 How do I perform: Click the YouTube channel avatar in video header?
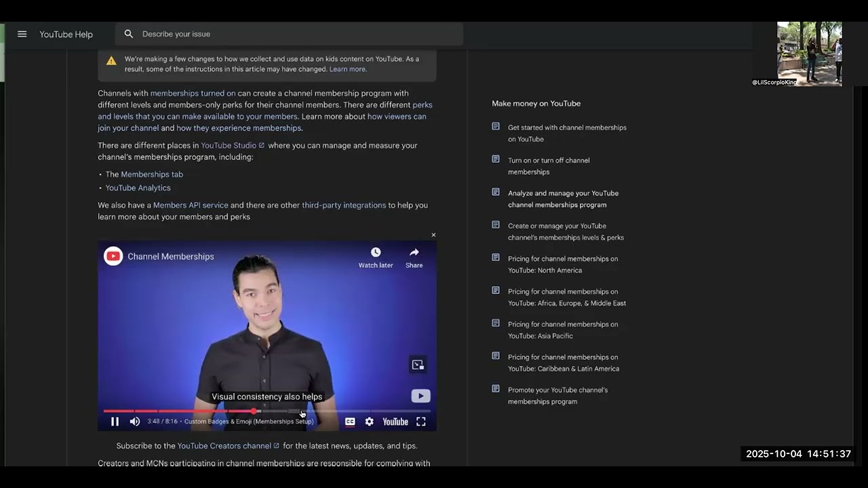pos(113,256)
